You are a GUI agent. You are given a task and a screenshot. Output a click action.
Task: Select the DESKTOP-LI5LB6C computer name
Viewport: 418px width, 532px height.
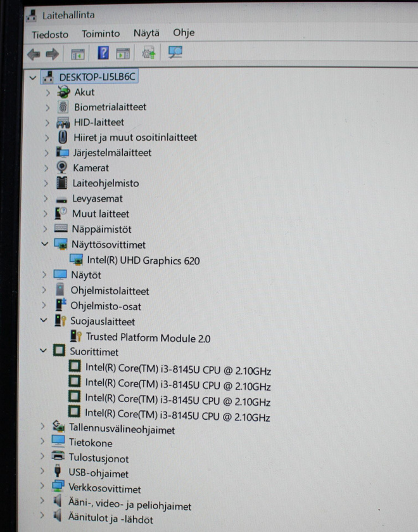pos(97,77)
